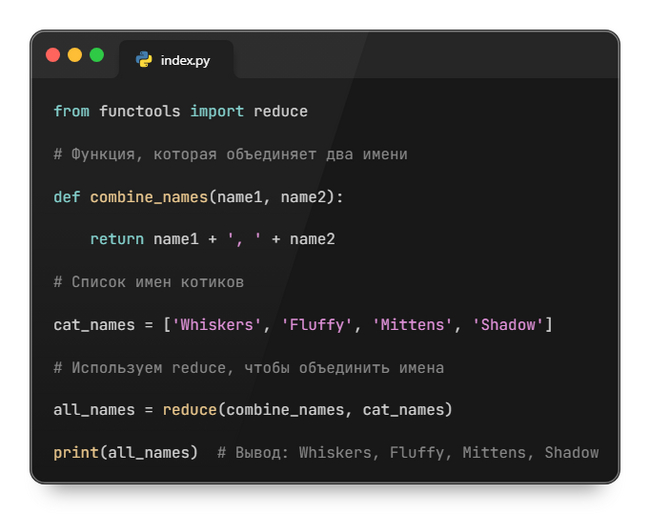Click the 'cat_names' variable assignment

point(94,325)
